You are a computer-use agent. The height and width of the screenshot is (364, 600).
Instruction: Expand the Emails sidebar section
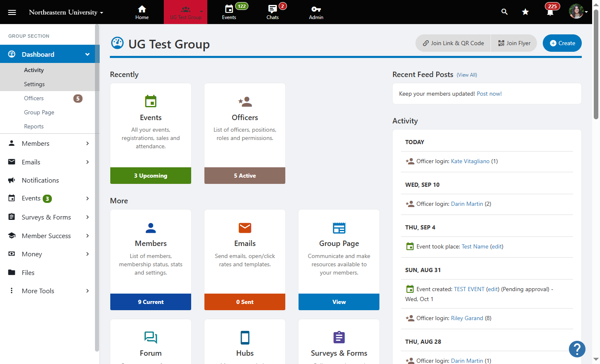click(87, 162)
